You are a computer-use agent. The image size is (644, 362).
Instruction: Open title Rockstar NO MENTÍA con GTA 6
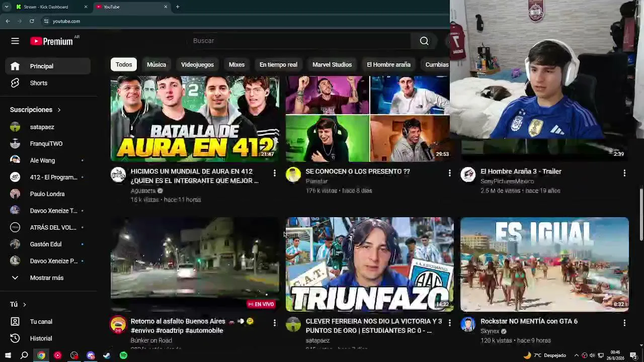click(529, 321)
